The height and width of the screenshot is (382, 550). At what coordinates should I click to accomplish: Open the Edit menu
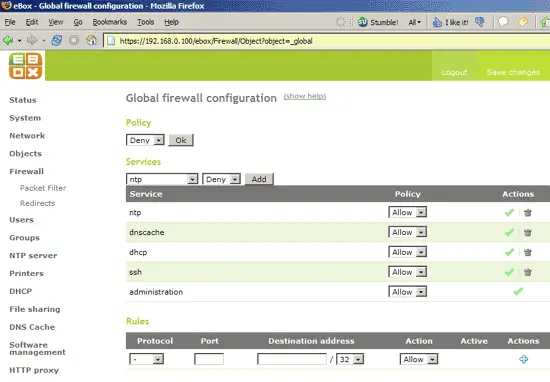pos(32,22)
